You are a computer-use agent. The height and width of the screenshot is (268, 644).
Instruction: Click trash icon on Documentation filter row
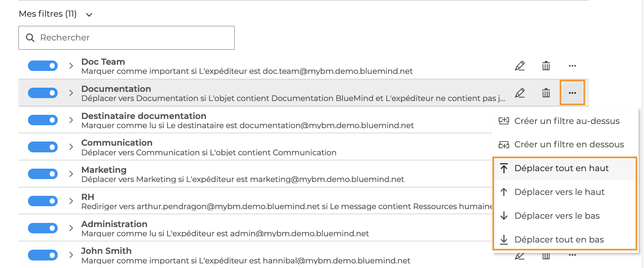546,93
